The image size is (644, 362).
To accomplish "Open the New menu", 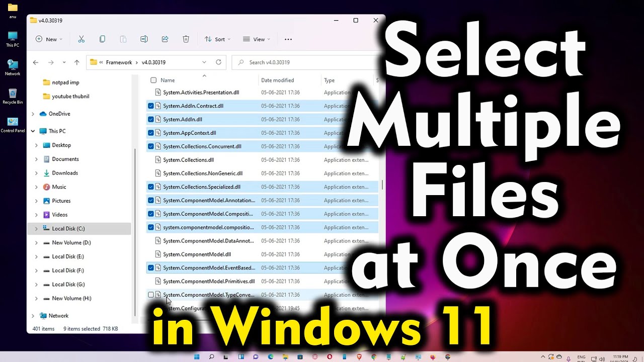I will (x=49, y=39).
